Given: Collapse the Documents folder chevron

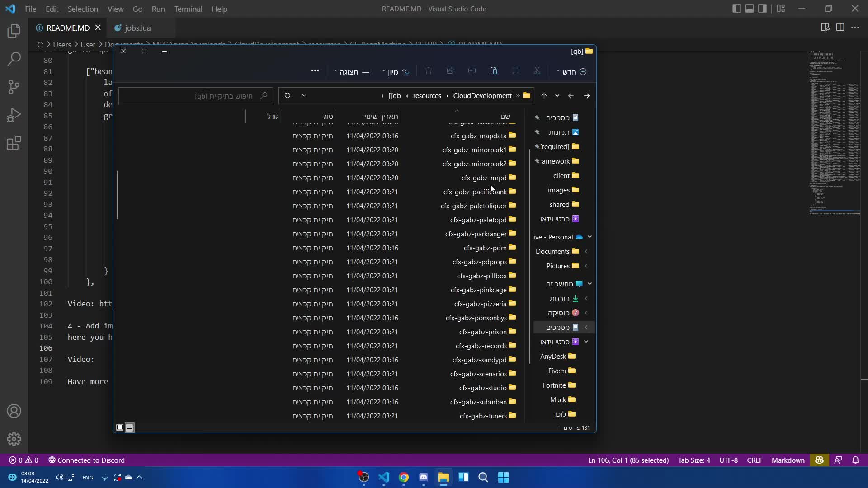Looking at the screenshot, I should 586,252.
